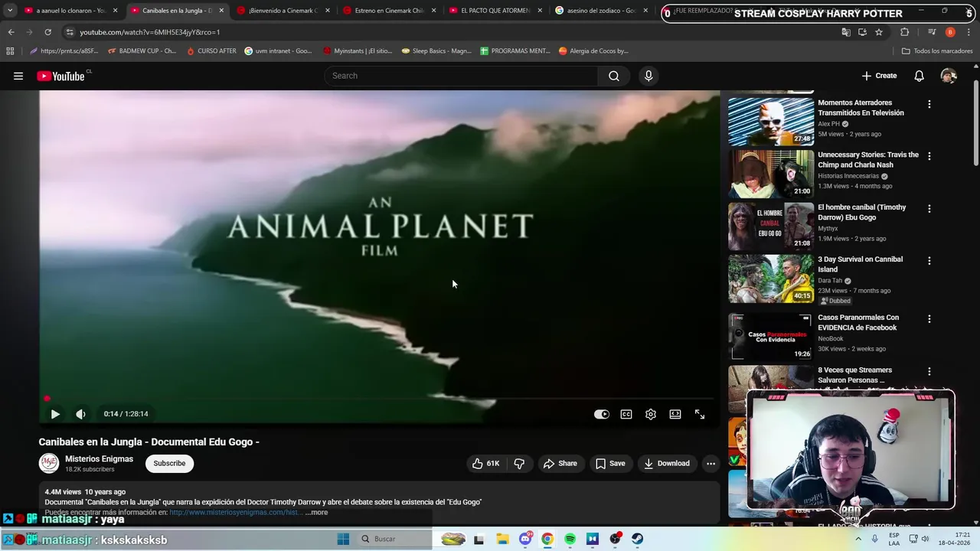
Task: Open the YouTube guide hamburger menu
Action: [x=18, y=76]
